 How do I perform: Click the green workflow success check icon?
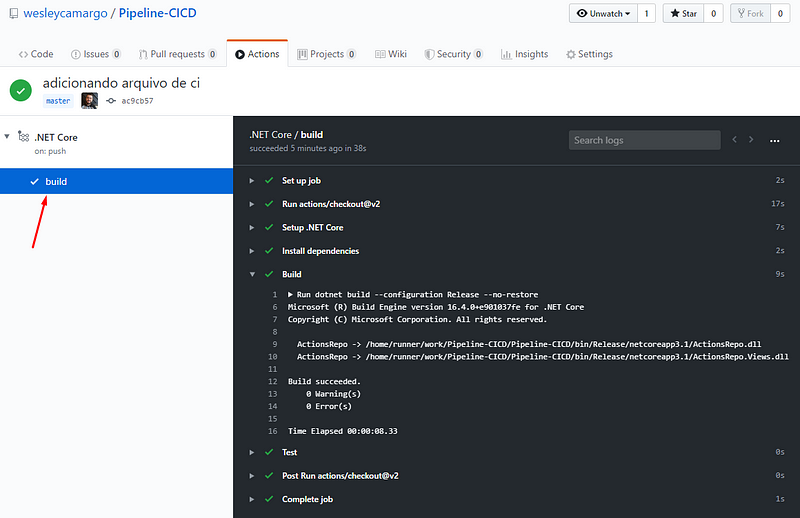pos(21,90)
